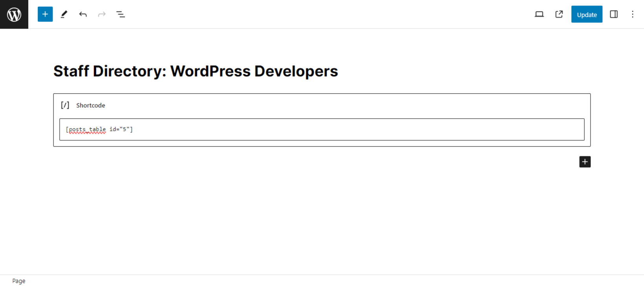Screen dimensions: 644x286
Task: Click the underlined posts_table text
Action: pyautogui.click(x=87, y=129)
